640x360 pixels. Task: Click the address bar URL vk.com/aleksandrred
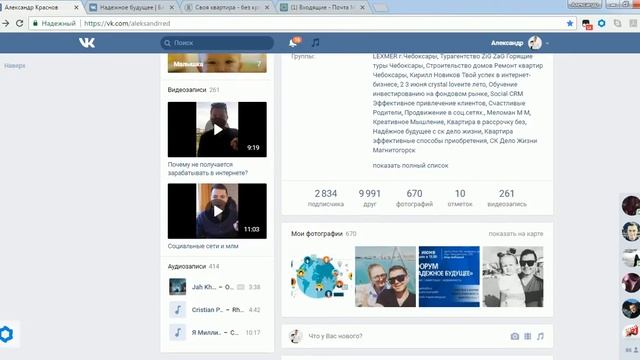[127, 23]
